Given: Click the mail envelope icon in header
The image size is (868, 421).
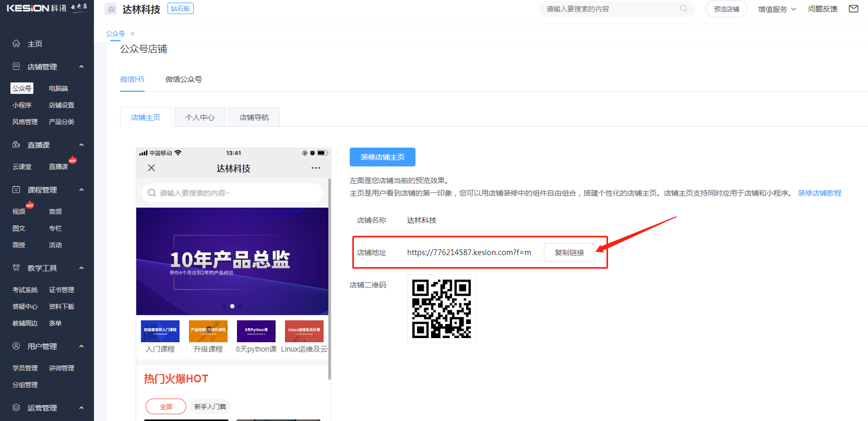Looking at the screenshot, I should coord(853,9).
